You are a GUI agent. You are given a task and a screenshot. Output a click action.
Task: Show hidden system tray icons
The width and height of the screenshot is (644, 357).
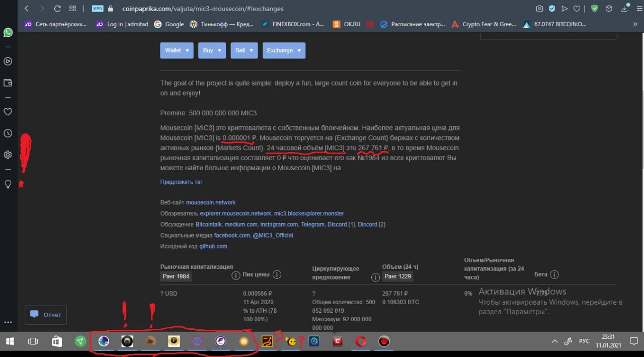tap(554, 341)
